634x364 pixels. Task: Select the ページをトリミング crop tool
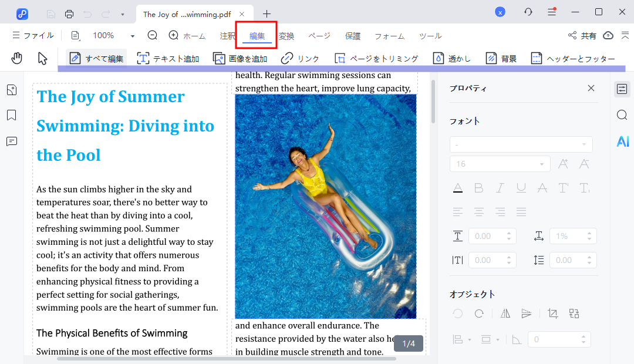click(339, 58)
